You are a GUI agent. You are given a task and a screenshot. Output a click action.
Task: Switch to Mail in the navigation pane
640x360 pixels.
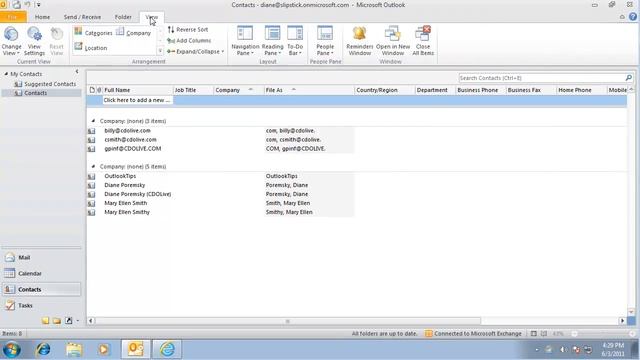tap(41, 258)
